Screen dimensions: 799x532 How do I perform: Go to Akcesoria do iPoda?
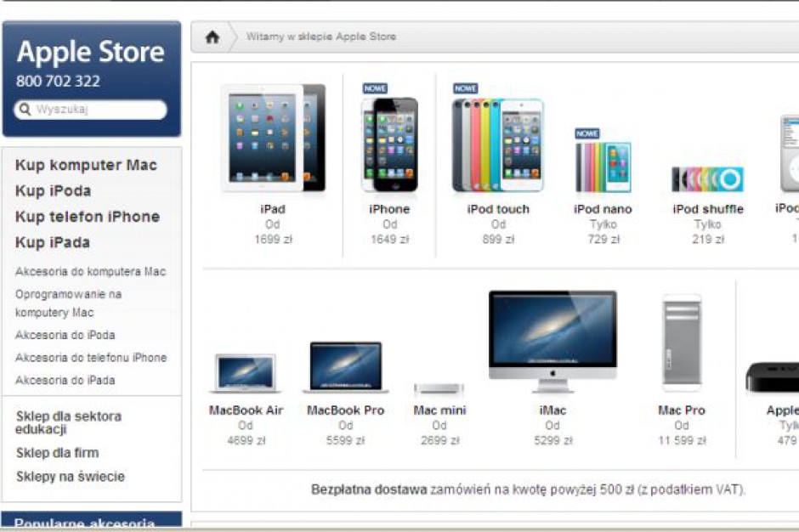pyautogui.click(x=65, y=335)
